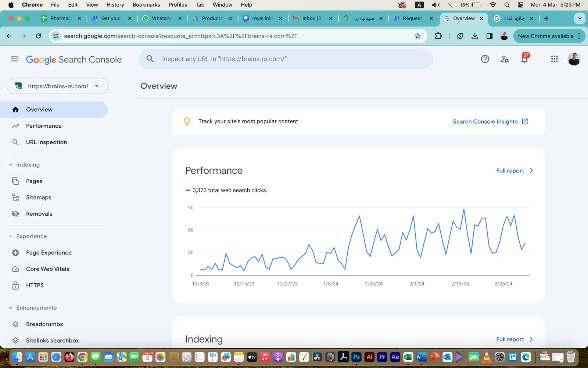This screenshot has width=588, height=368.
Task: Open Chrome extensions puzzle icon
Action: [x=438, y=36]
